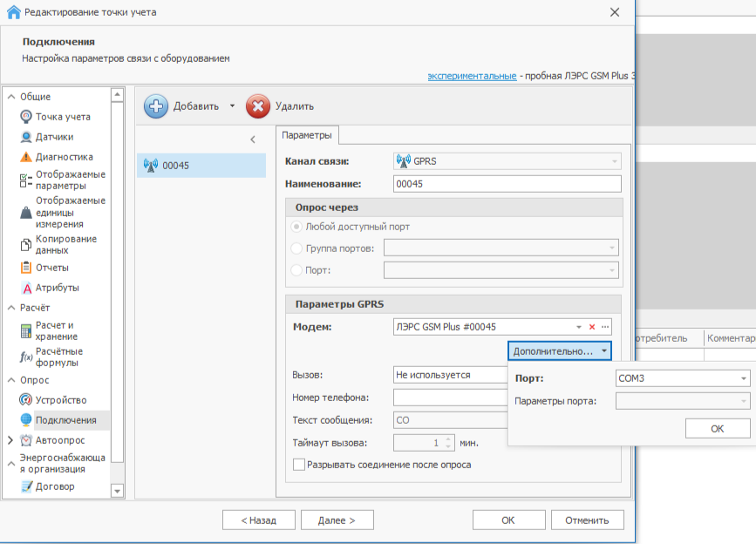Clear modem with red X icon
Screen dimensions: 756x544
pos(592,327)
